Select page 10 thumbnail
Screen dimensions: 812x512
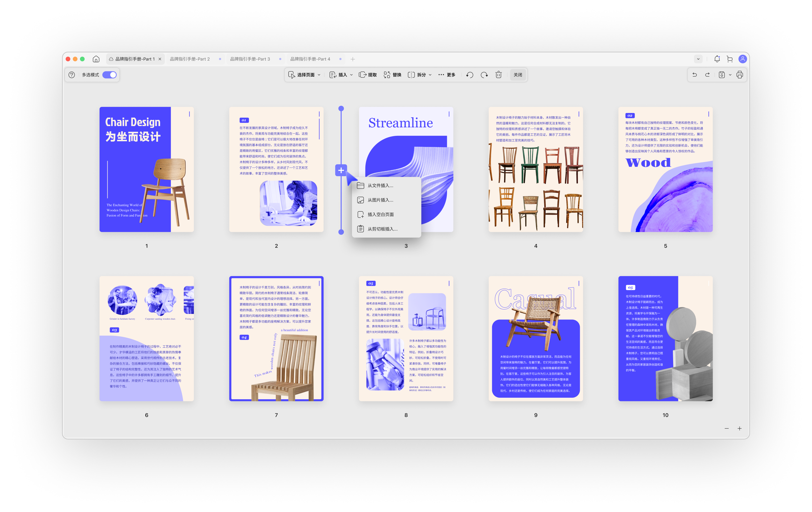coord(665,339)
